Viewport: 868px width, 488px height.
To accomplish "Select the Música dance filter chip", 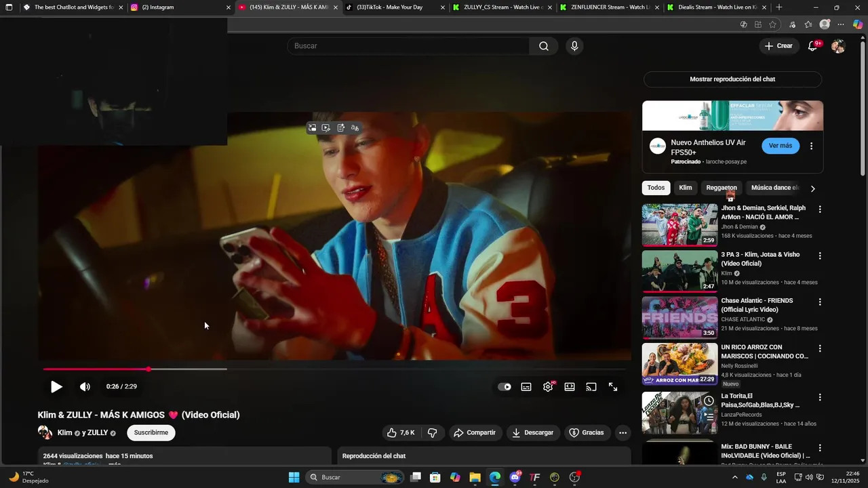I will tap(775, 188).
